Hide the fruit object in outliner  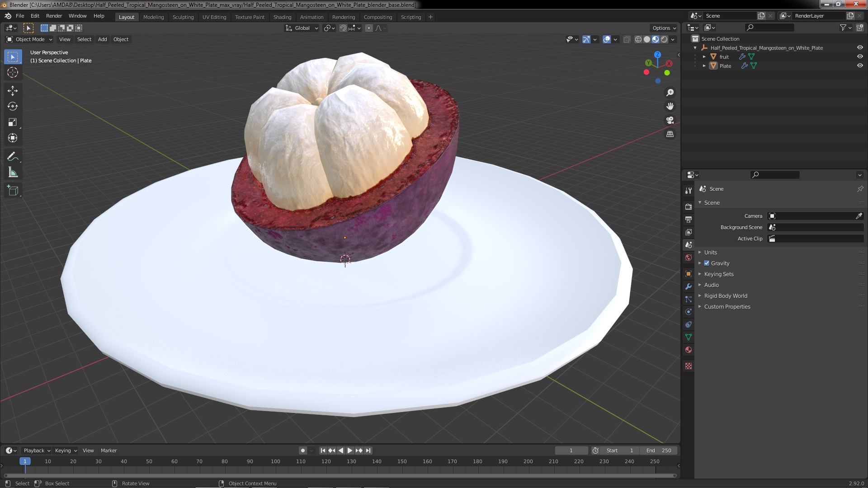point(860,56)
